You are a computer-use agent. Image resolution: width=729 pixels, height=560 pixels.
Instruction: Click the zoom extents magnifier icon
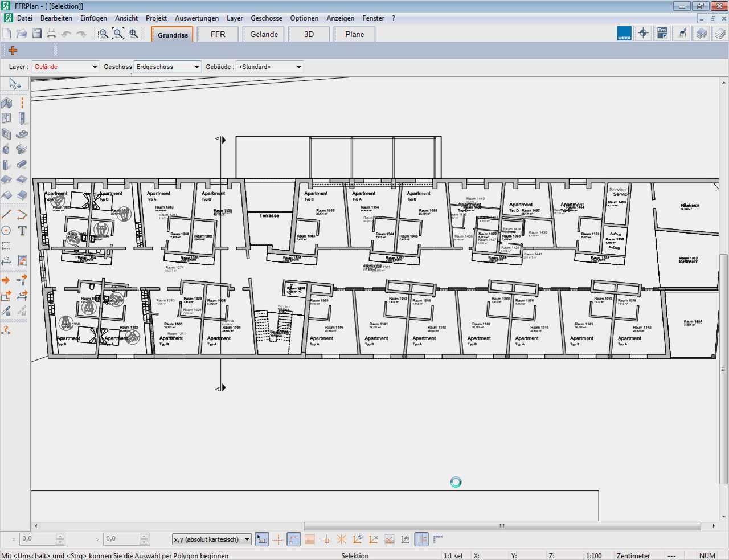(118, 34)
